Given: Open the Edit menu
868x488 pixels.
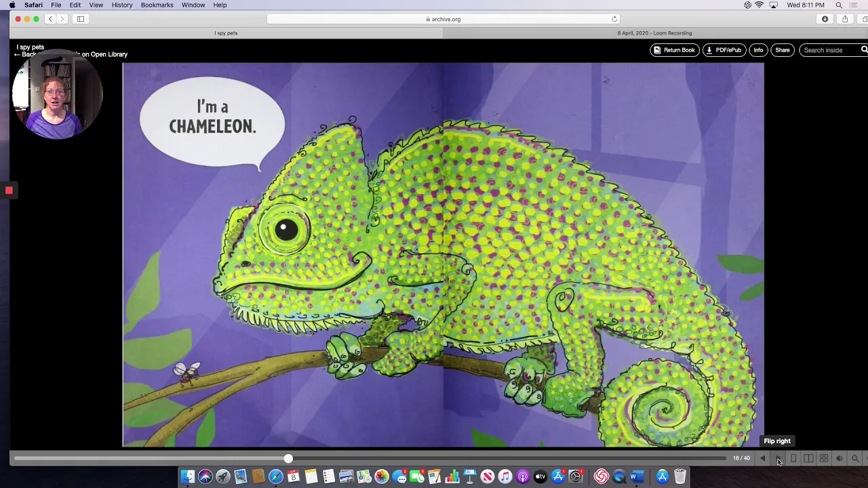Looking at the screenshot, I should (75, 5).
